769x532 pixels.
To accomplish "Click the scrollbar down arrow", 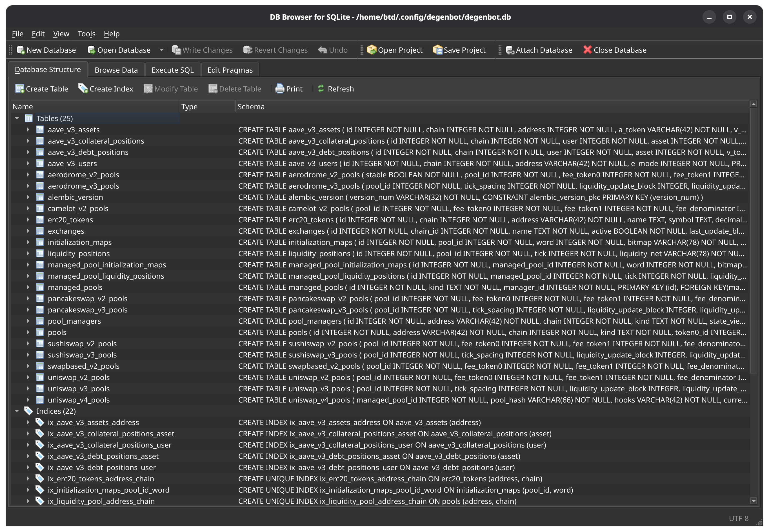I will (753, 501).
